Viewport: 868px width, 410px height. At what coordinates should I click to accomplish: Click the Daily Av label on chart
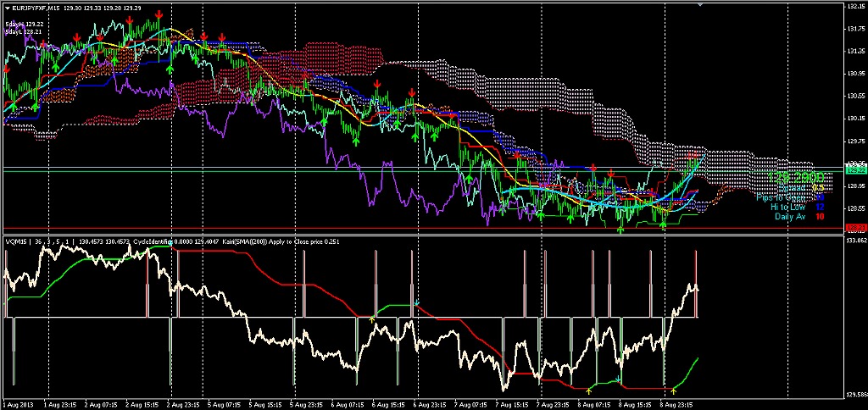click(x=790, y=216)
